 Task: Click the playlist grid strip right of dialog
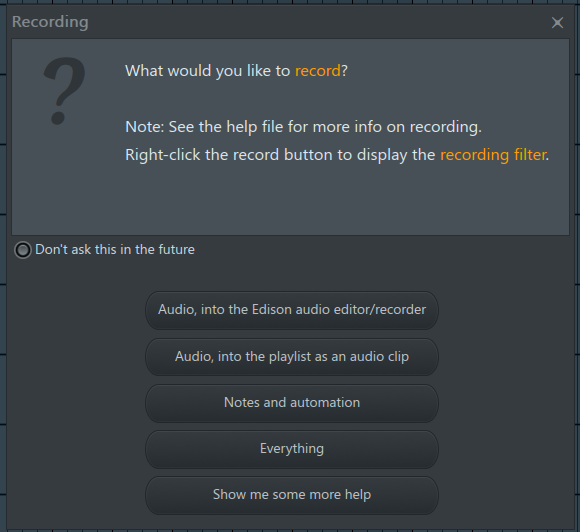pyautogui.click(x=577, y=266)
